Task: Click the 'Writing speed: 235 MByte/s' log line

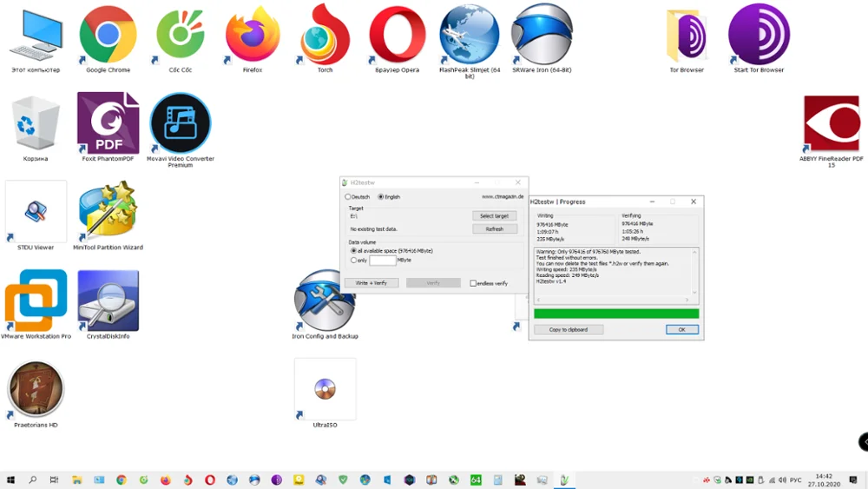Action: [x=566, y=270]
